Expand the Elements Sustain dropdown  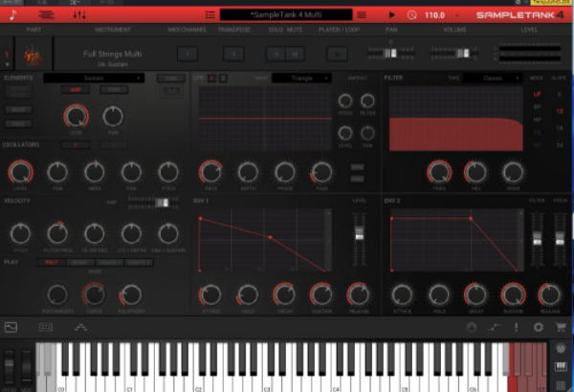click(94, 77)
